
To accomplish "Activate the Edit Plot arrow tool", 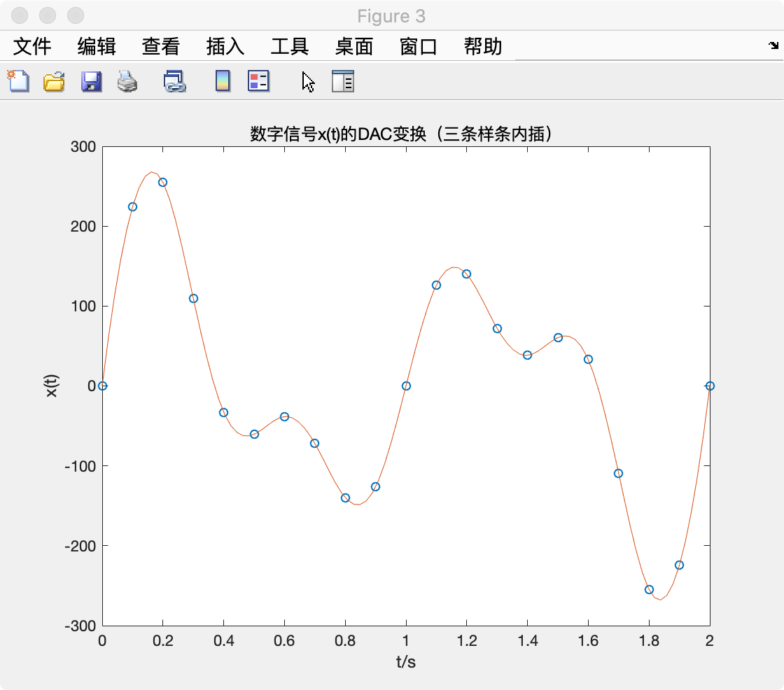I will pos(308,81).
